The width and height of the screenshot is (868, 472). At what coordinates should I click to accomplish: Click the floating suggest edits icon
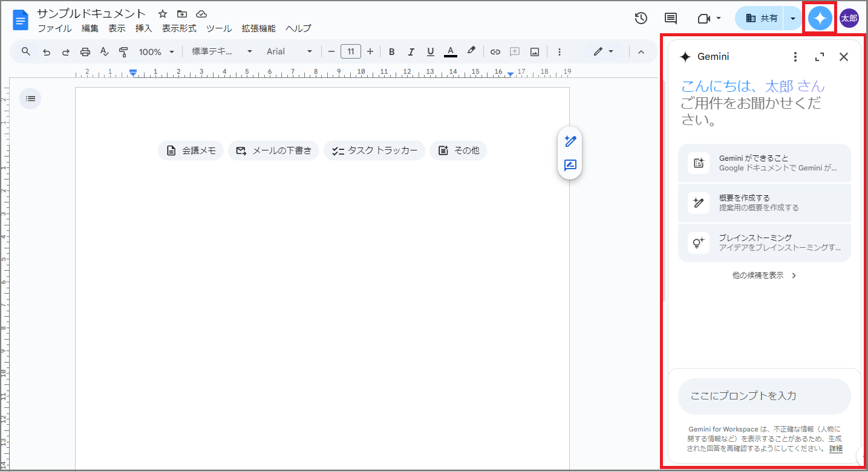point(570,166)
